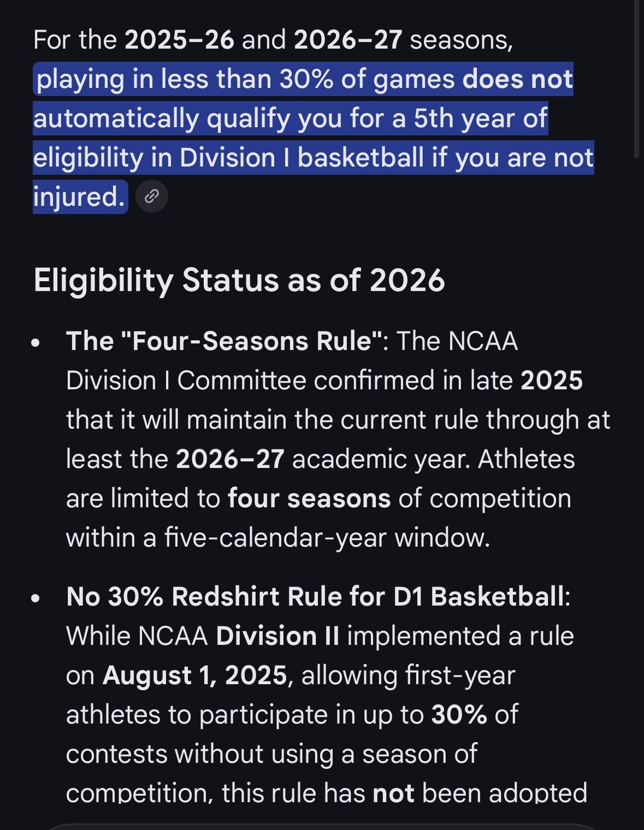The image size is (644, 830).
Task: Click the bold "2025" after "confirmed in late"
Action: click(552, 381)
